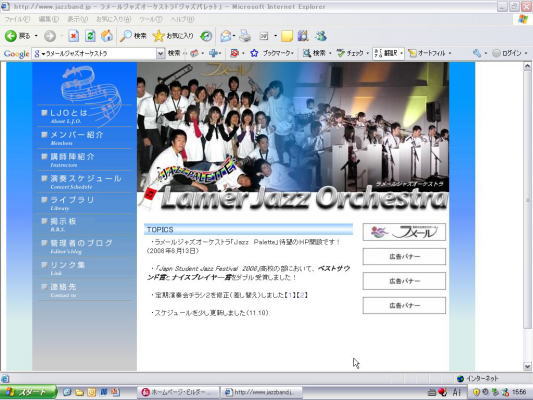
Task: Open the History icon in IE toolbar
Action: click(206, 36)
